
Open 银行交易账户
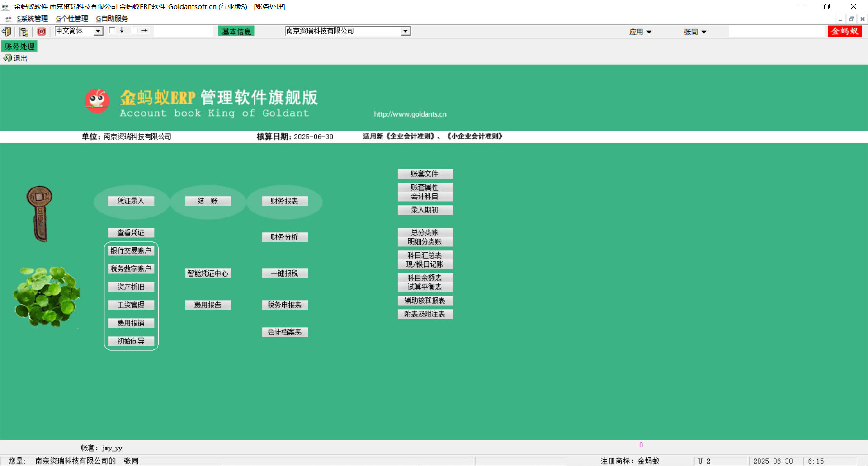[x=131, y=251]
